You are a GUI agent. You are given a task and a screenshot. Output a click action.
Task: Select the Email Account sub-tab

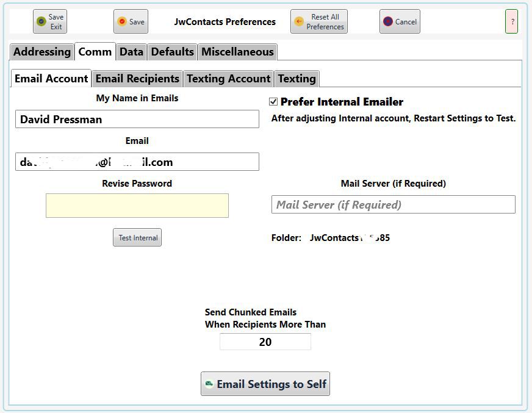pyautogui.click(x=51, y=79)
